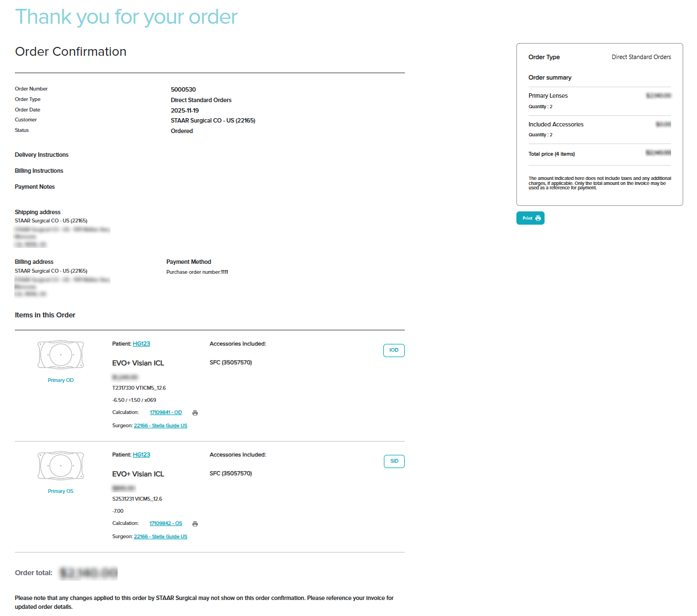Click the order number 5000530

click(x=183, y=89)
